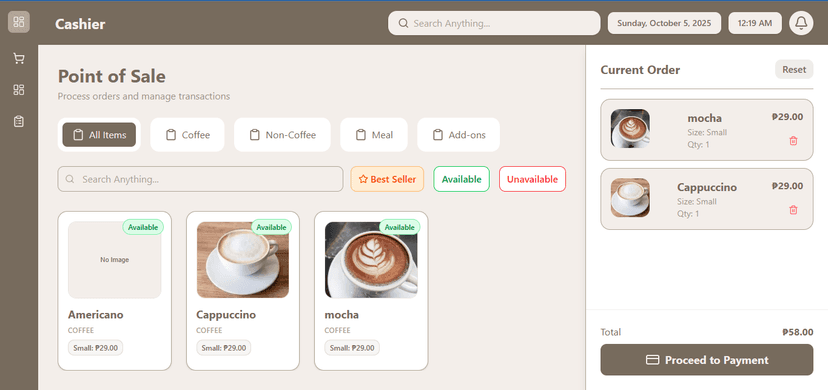Filter by Unavailable items
Image resolution: width=828 pixels, height=390 pixels.
[532, 179]
